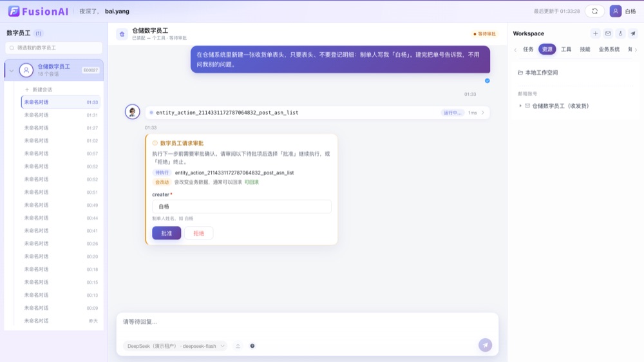
Task: Click the help question mark icon
Action: [252, 346]
